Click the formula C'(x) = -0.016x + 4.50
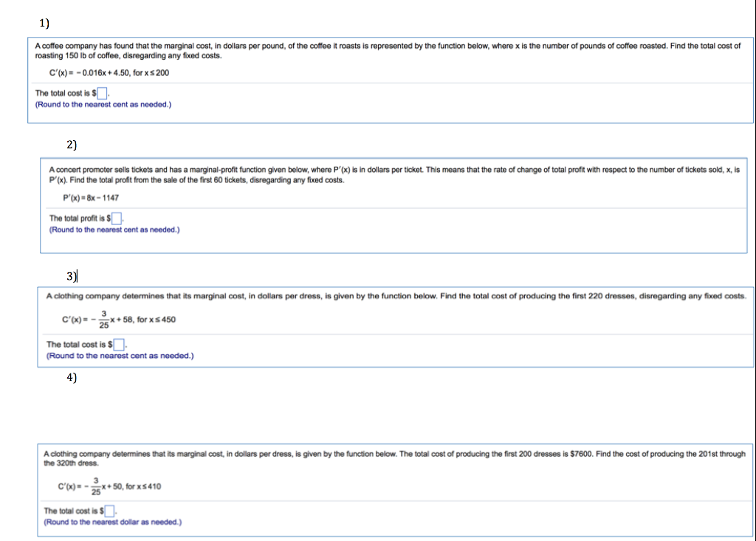The height and width of the screenshot is (541, 756). pos(109,73)
